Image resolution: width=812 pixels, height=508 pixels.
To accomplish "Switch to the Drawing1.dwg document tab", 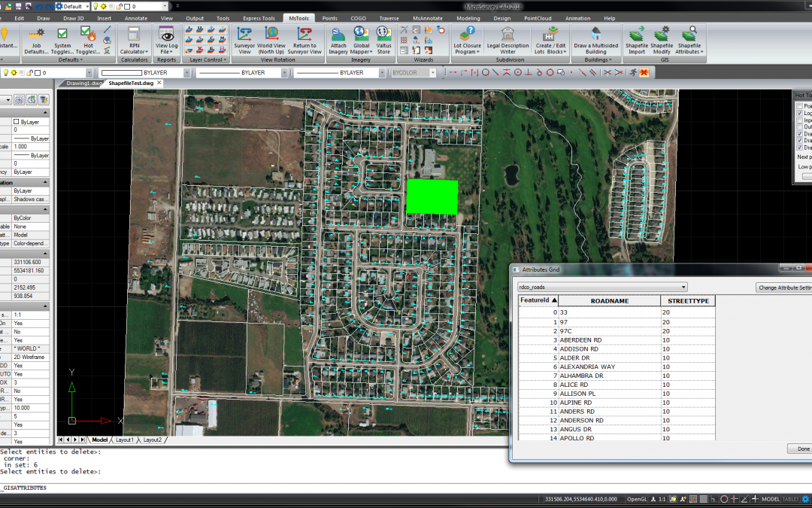I will point(83,84).
